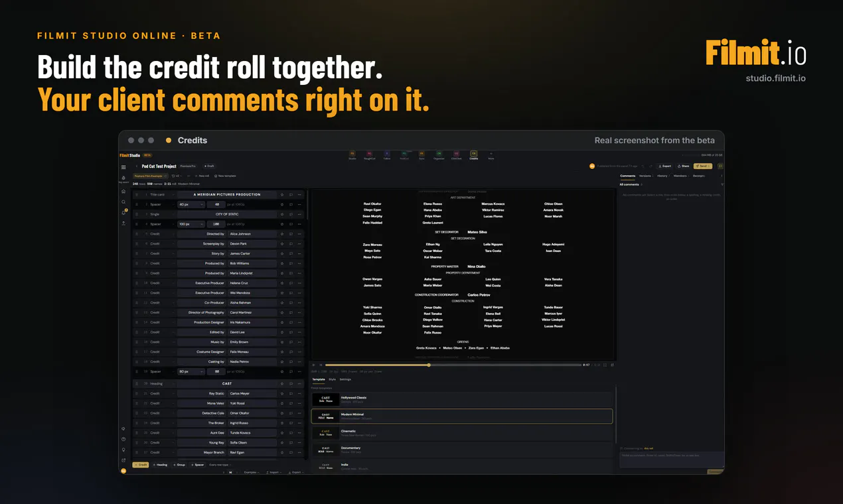The height and width of the screenshot is (504, 843).
Task: Add a Spacer row from bottom bar
Action: 198,465
